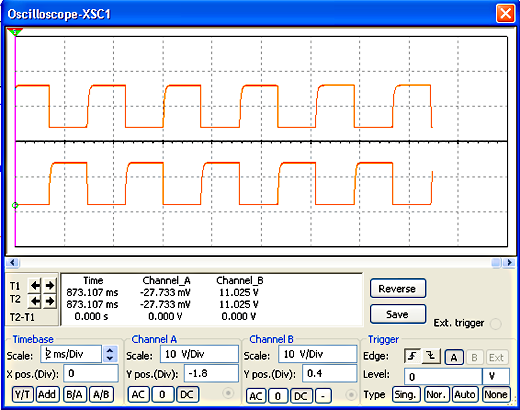Click the horizontal scrollbar thumb
Image resolution: width=520 pixels, height=410 pixels.
(496, 263)
